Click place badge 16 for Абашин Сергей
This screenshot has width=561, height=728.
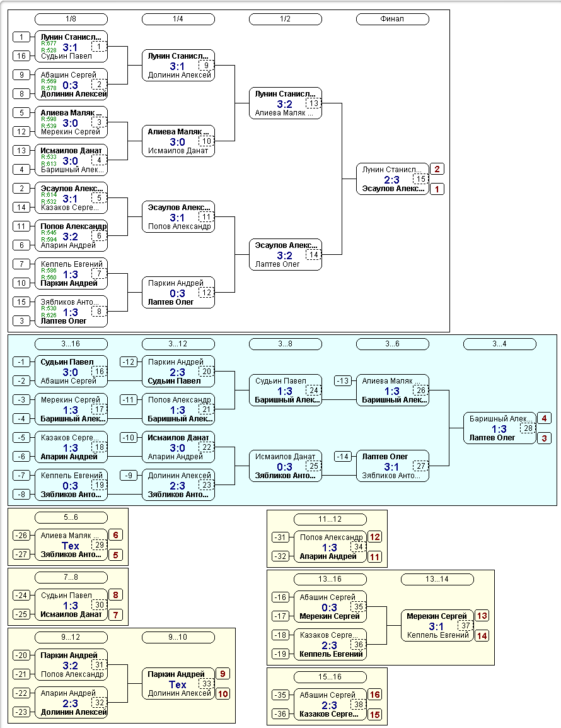(374, 695)
